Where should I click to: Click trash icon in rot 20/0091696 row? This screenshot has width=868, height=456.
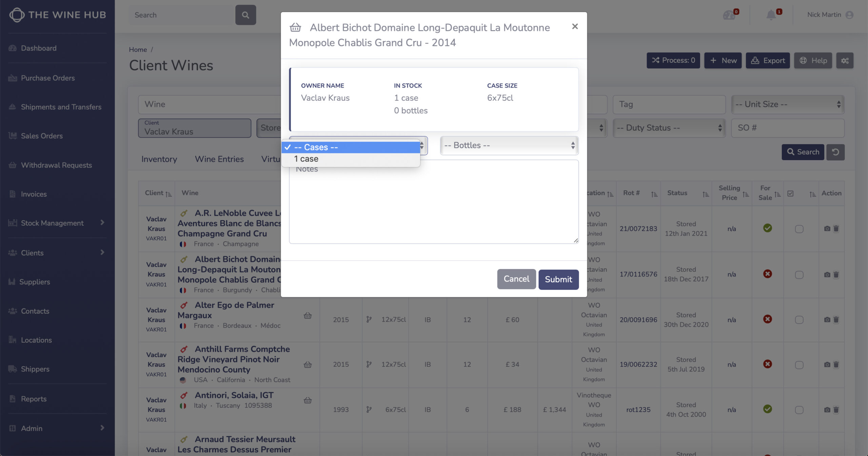point(836,320)
